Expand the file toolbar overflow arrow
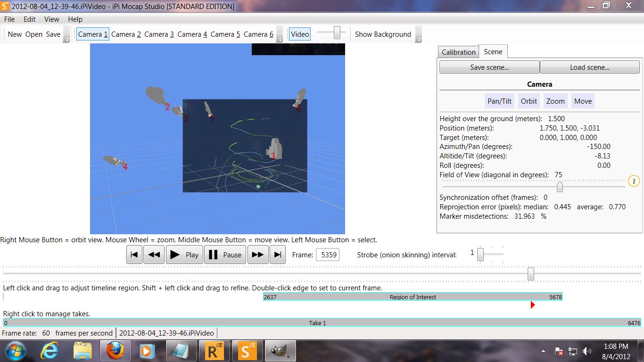Screen dimensions: 644x362 [66, 34]
